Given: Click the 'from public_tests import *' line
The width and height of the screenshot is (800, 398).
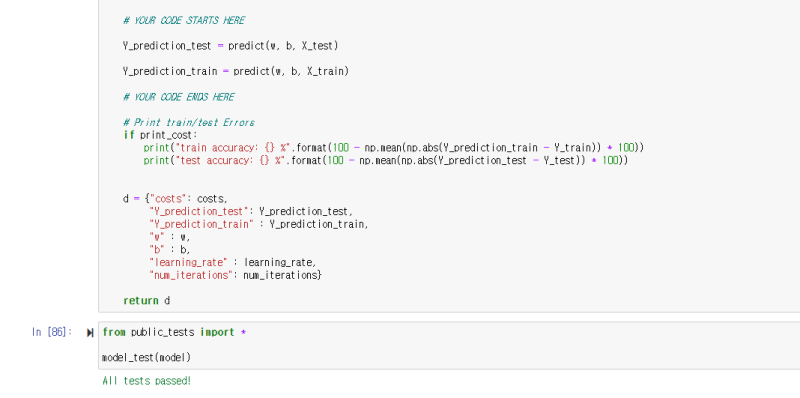Looking at the screenshot, I should [174, 332].
